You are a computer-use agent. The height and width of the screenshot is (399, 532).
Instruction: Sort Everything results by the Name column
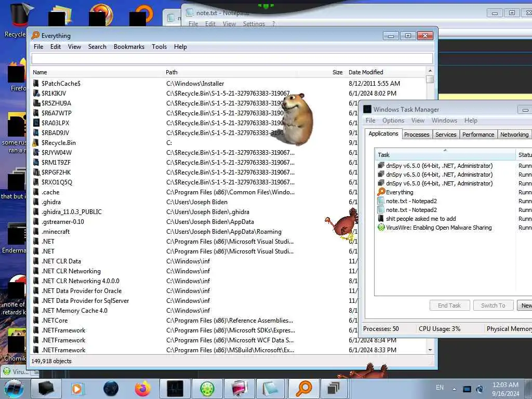[x=97, y=72]
